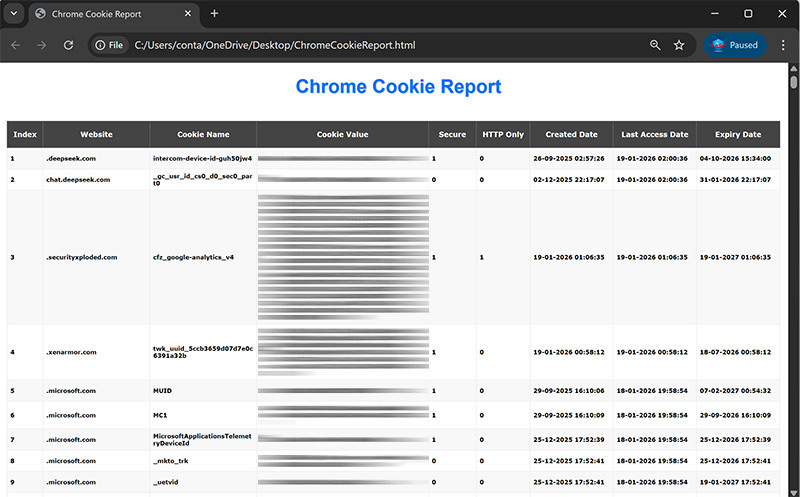Open the zoom magnifier icon in address bar
The width and height of the screenshot is (800, 497).
655,45
